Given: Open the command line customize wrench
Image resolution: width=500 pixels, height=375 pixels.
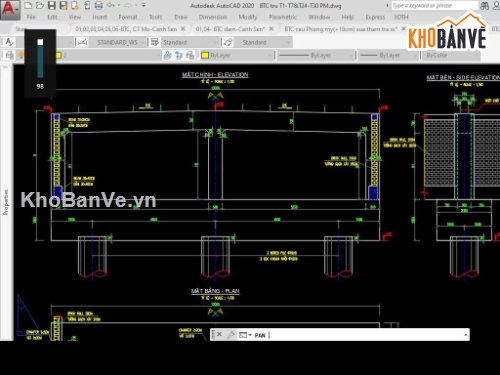Looking at the screenshot, I should click(x=230, y=335).
